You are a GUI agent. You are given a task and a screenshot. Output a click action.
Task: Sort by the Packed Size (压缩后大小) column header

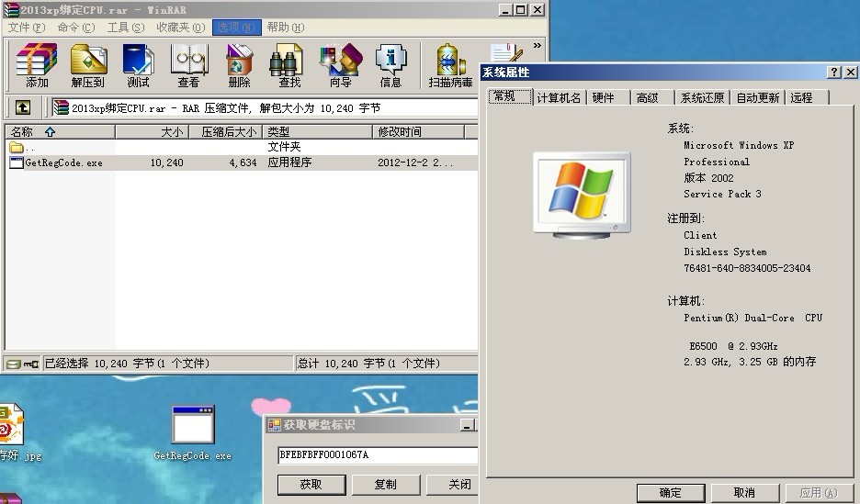coord(225,131)
